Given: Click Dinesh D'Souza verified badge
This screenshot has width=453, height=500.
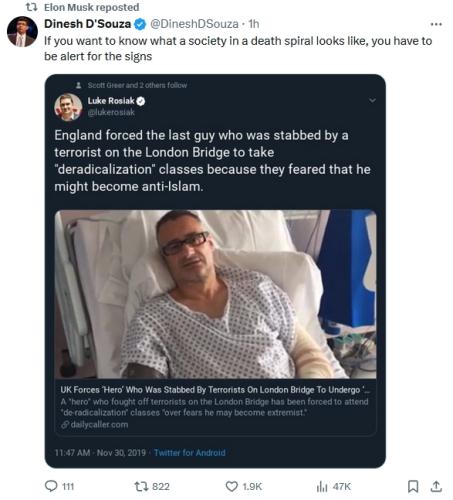Looking at the screenshot, I should click(x=140, y=24).
